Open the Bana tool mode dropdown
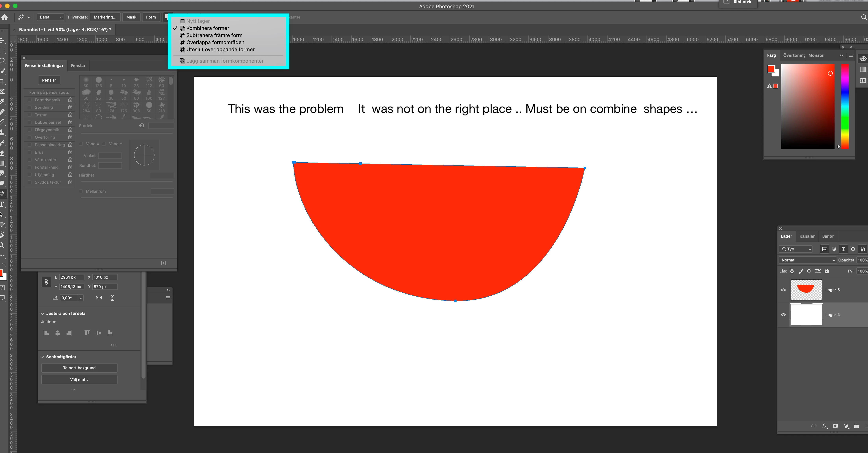 tap(51, 17)
